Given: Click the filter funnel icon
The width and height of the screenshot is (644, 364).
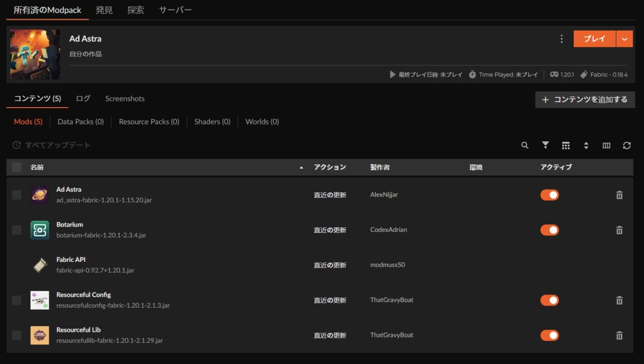Looking at the screenshot, I should pyautogui.click(x=545, y=145).
